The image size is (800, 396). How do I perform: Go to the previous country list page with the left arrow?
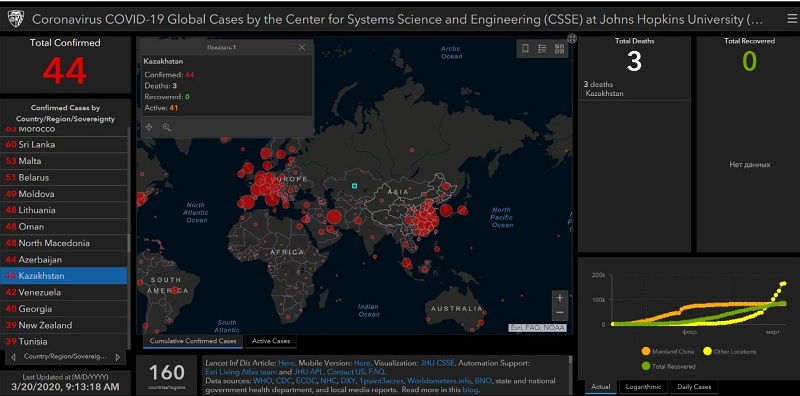coord(13,357)
